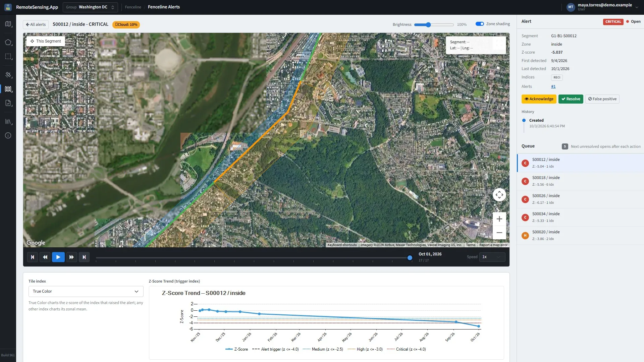Toggle Medium threshold line in legend
The height and width of the screenshot is (362, 644).
323,349
